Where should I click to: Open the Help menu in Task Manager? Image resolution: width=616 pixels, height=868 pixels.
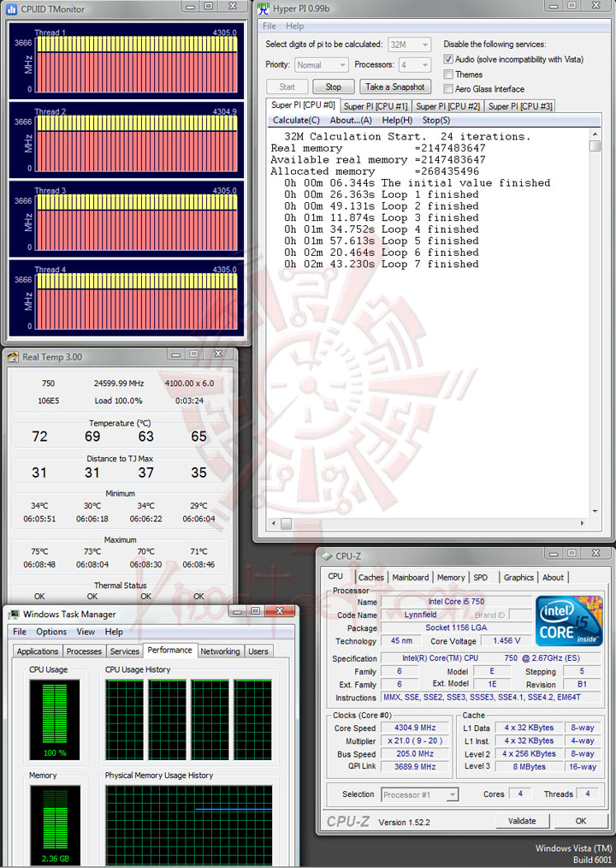pos(114,632)
